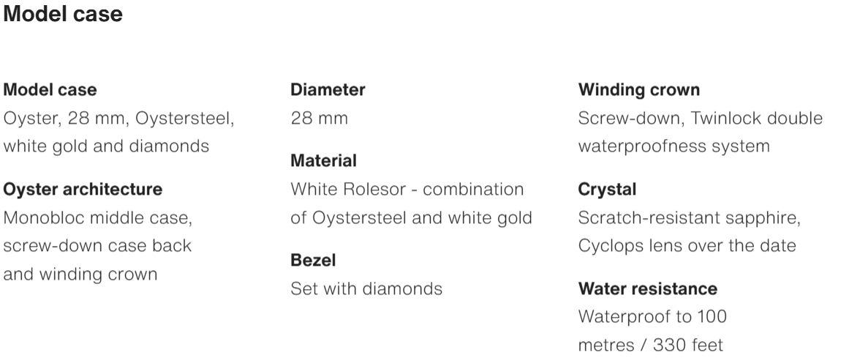Image resolution: width=868 pixels, height=358 pixels.
Task: Click the "Oyster, 28 mm, Oystersteel," text line
Action: coord(119,118)
